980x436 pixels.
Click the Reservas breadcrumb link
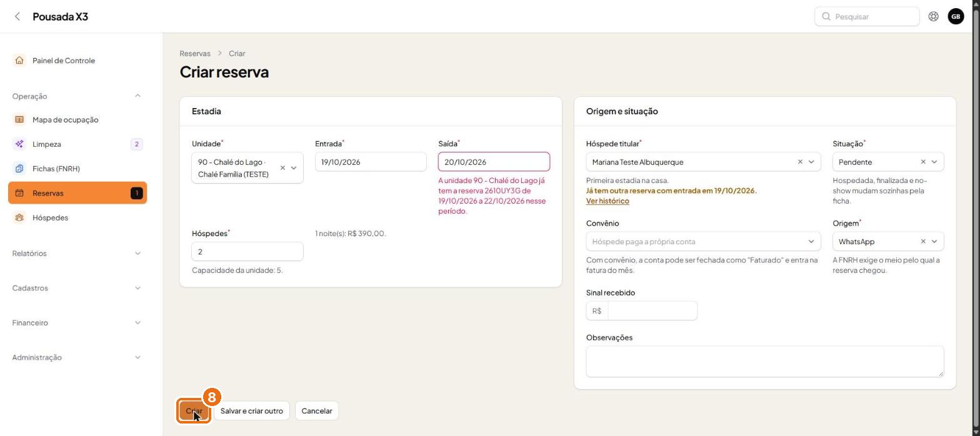point(195,54)
